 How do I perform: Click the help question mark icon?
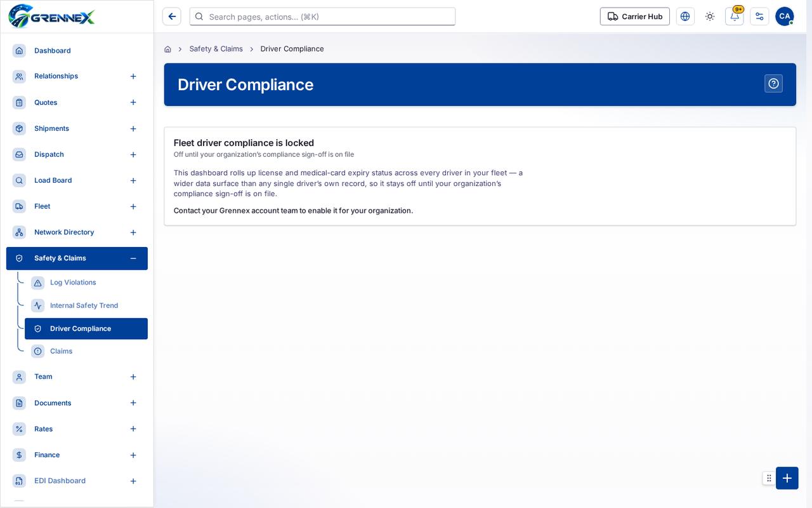click(x=773, y=84)
